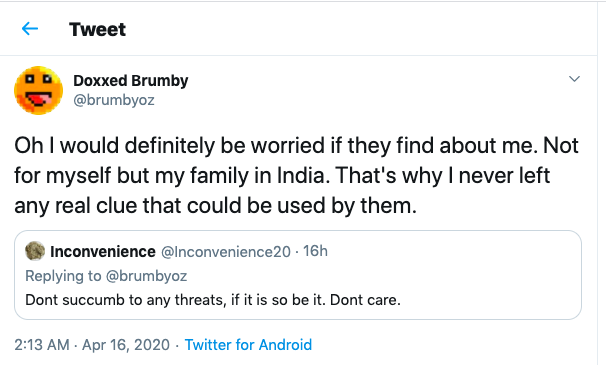The width and height of the screenshot is (606, 365).
Task: Click the Twitter for Android link
Action: [248, 345]
